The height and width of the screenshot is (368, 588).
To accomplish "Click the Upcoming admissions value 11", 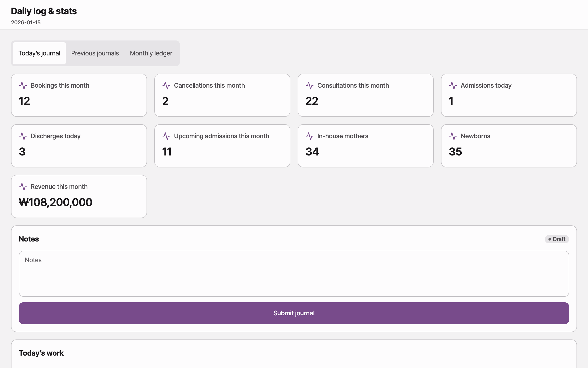I will click(x=167, y=152).
